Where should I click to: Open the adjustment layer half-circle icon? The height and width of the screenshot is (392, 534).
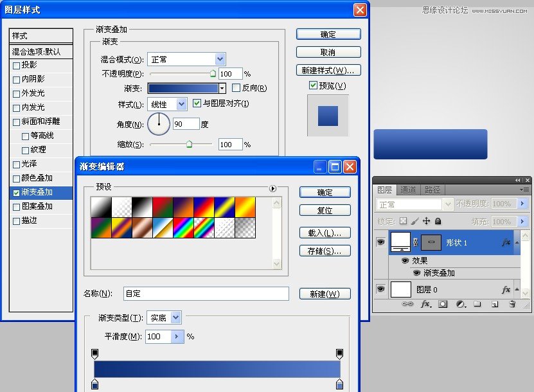pyautogui.click(x=460, y=305)
